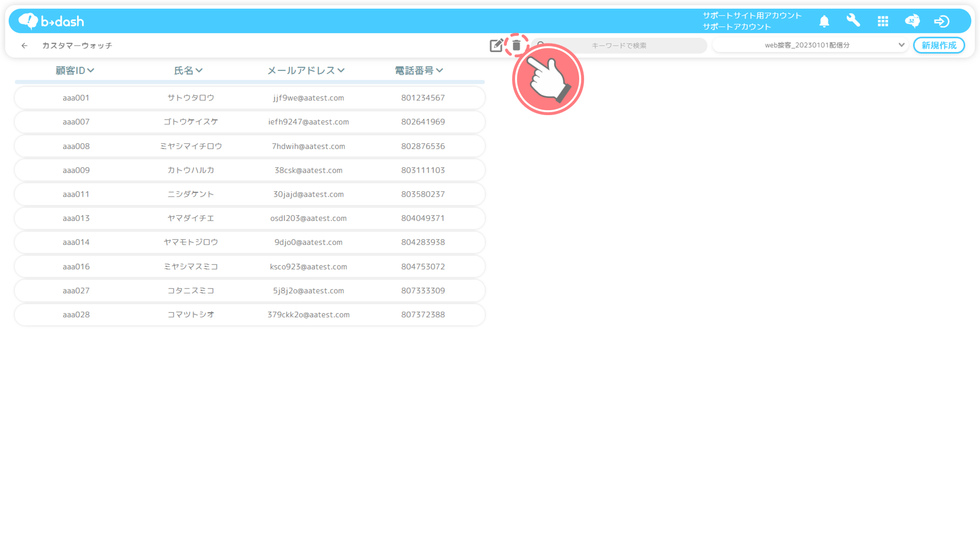Viewport: 980px width, 551px height.
Task: Click the chat support mascot icon
Action: [x=912, y=21]
